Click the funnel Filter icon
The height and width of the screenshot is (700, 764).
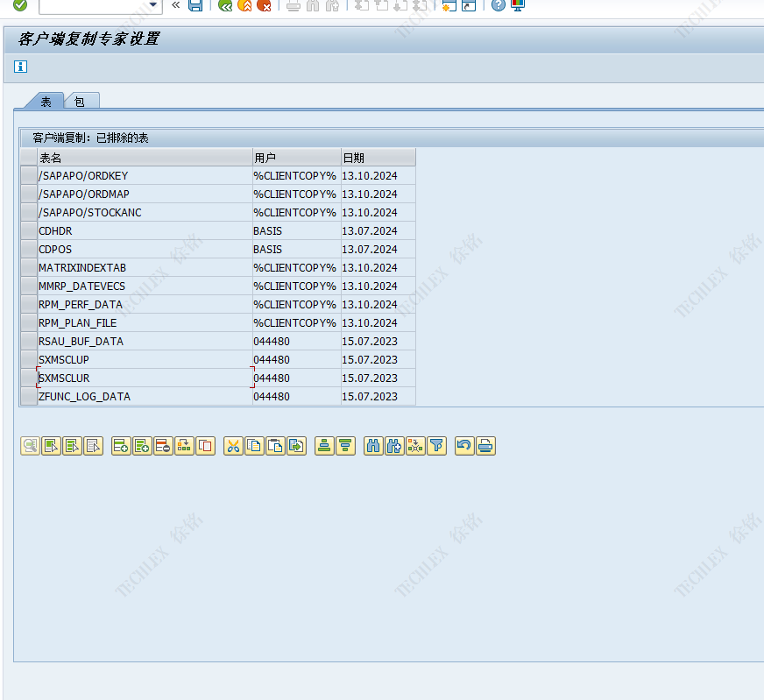[436, 446]
